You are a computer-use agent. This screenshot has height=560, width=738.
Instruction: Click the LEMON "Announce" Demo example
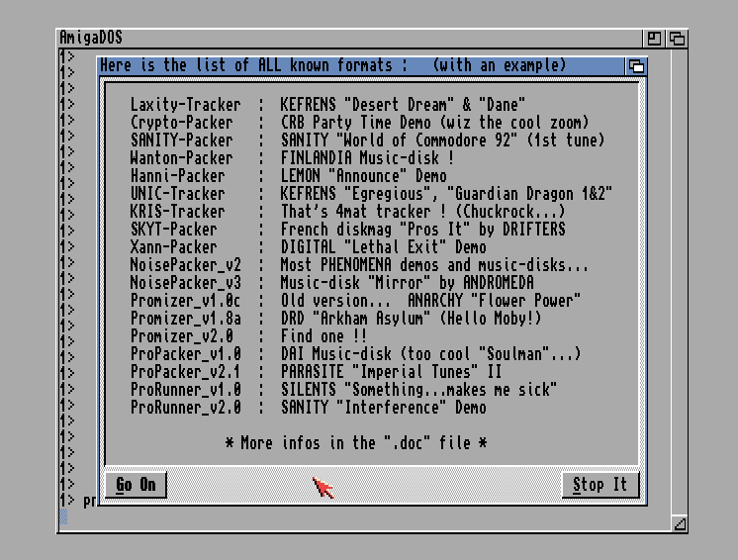tap(364, 176)
